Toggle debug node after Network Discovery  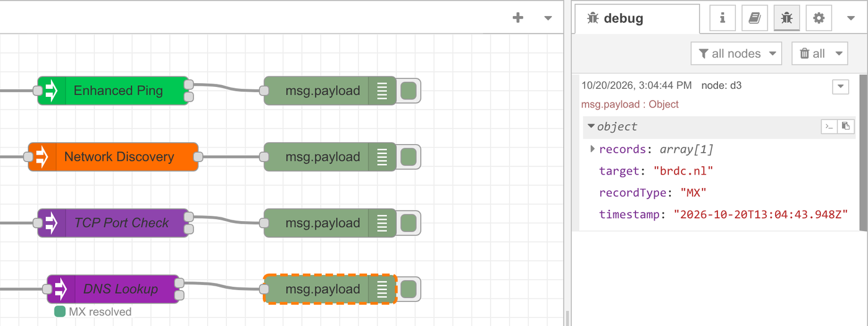408,157
